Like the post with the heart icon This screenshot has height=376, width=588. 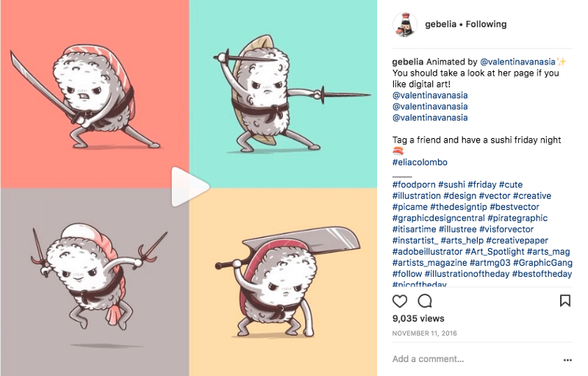click(x=399, y=301)
